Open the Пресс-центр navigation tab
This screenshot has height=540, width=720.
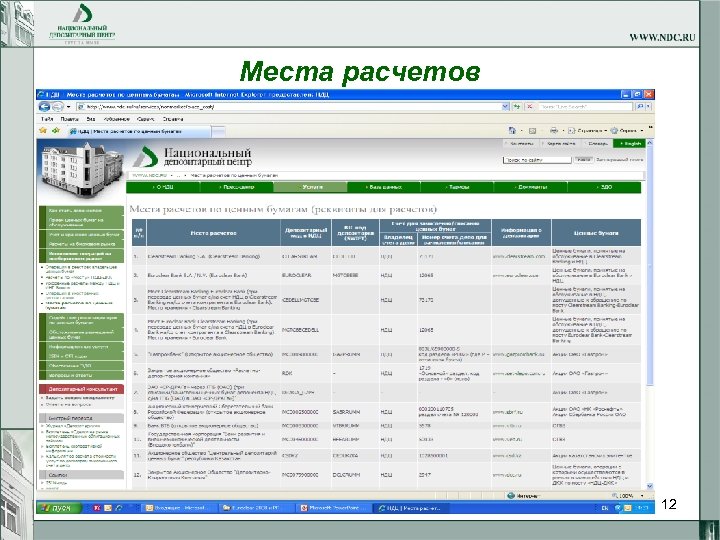pyautogui.click(x=237, y=187)
